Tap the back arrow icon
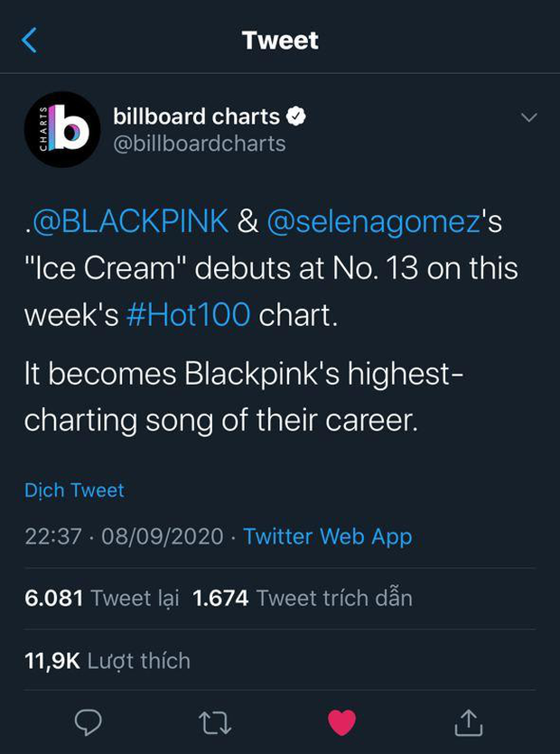 click(x=31, y=41)
